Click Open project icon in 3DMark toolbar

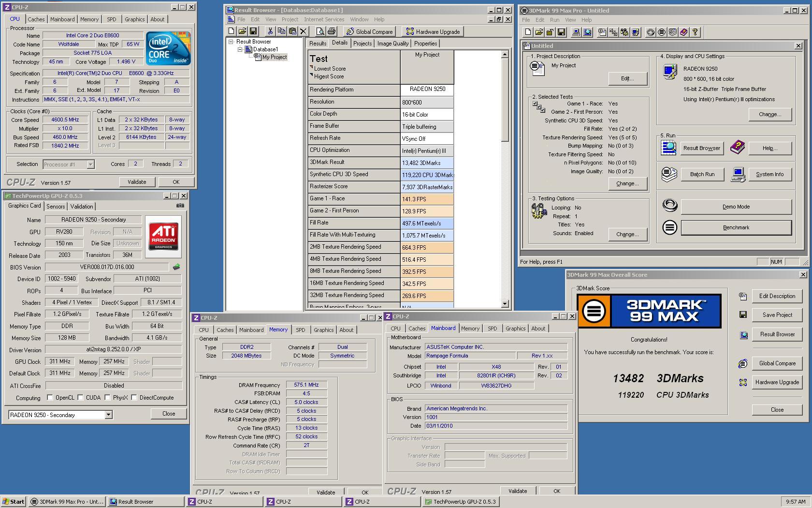click(539, 32)
